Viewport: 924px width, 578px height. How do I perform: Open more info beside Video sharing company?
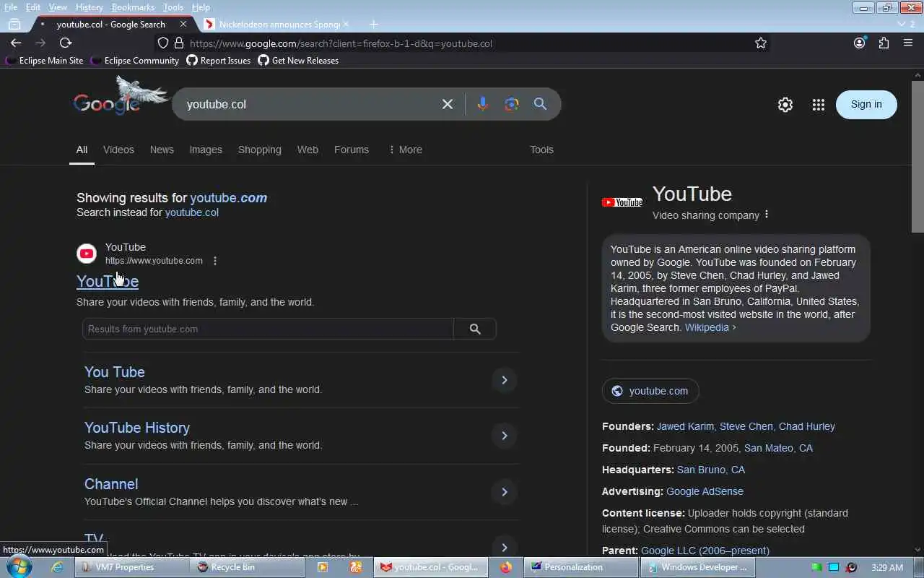coord(767,215)
